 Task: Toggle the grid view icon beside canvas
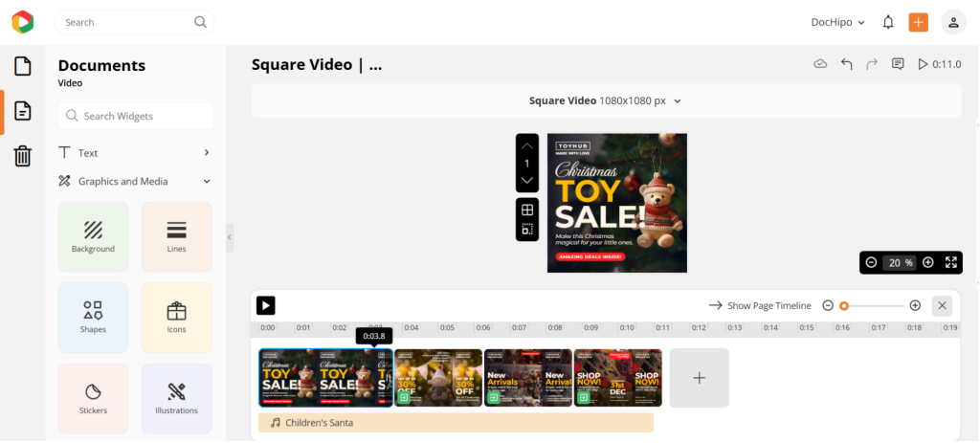click(527, 210)
